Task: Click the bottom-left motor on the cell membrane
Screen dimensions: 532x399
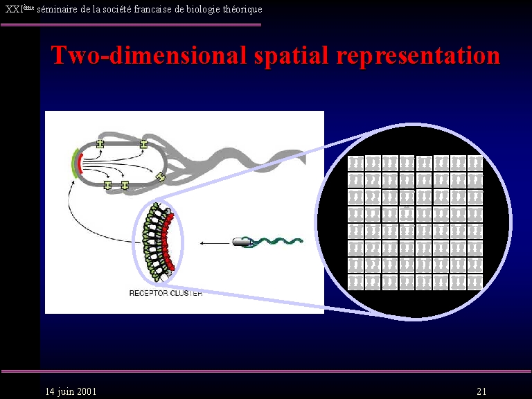Action: point(108,185)
